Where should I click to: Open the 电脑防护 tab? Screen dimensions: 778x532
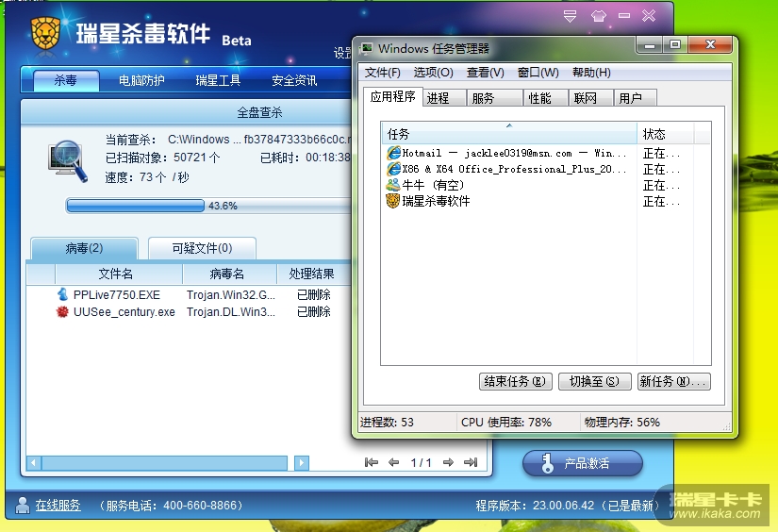tap(141, 80)
